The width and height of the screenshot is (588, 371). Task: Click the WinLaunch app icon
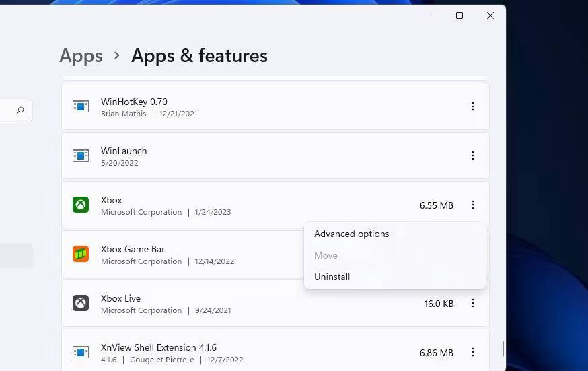81,156
